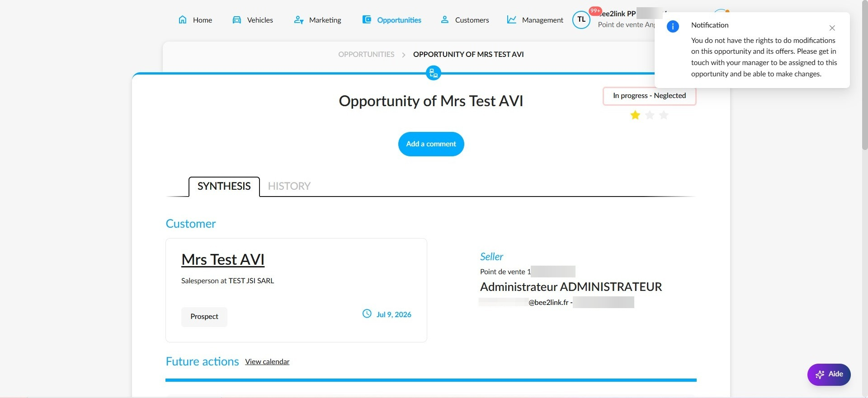This screenshot has width=868, height=398.
Task: Switch to the HISTORY tab
Action: pyautogui.click(x=289, y=186)
